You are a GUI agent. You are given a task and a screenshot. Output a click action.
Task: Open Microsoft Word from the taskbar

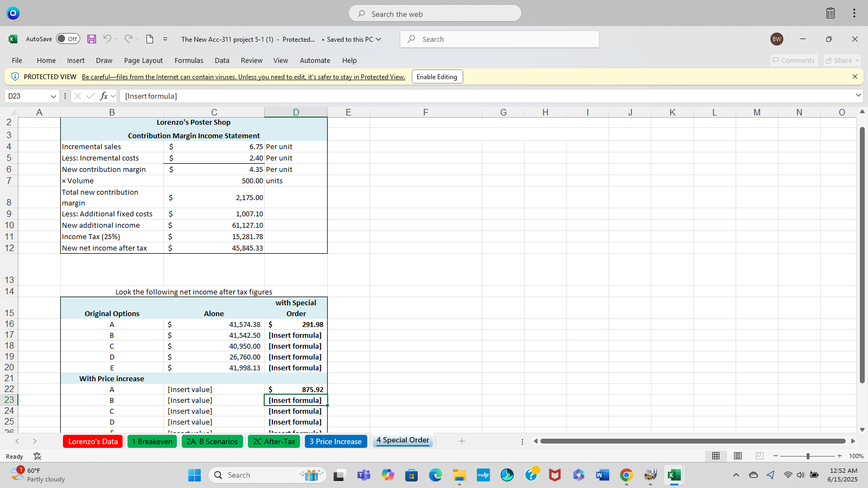point(602,475)
